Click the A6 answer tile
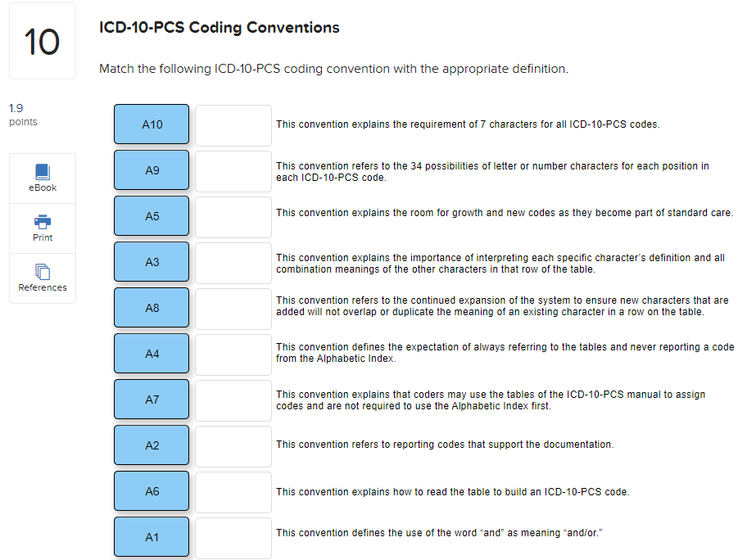This screenshot has height=560, width=738. tap(151, 491)
